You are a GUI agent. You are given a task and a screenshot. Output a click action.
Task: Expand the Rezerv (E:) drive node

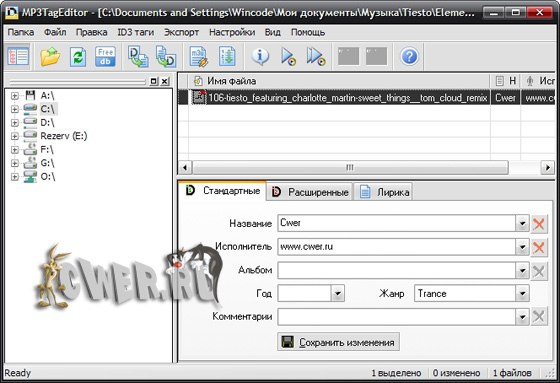15,136
